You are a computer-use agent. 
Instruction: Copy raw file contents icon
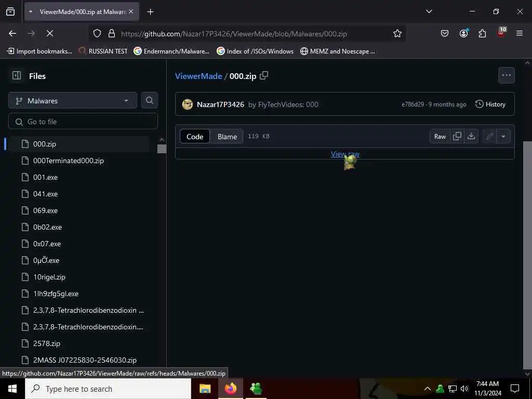point(457,137)
